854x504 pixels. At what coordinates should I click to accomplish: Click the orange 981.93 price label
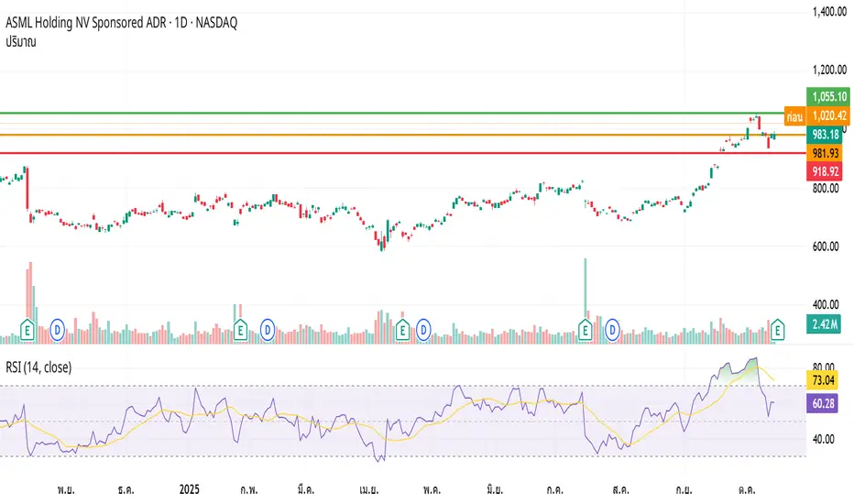(x=825, y=154)
